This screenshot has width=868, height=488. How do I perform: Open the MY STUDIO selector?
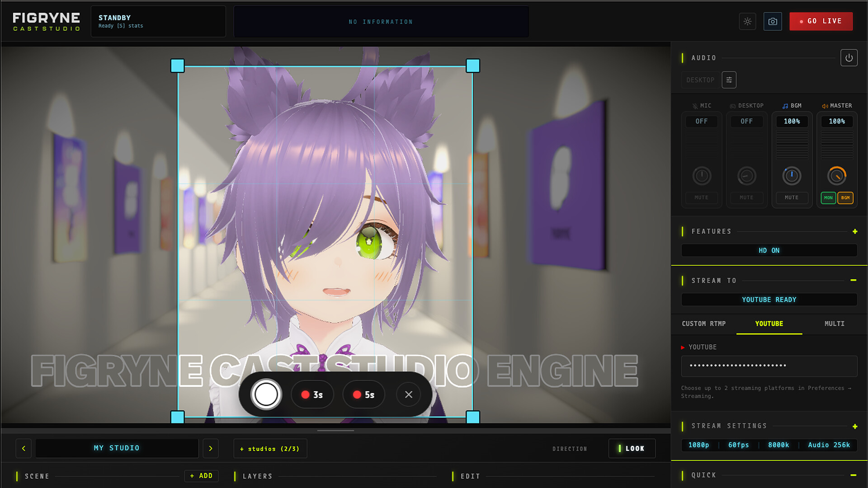117,448
